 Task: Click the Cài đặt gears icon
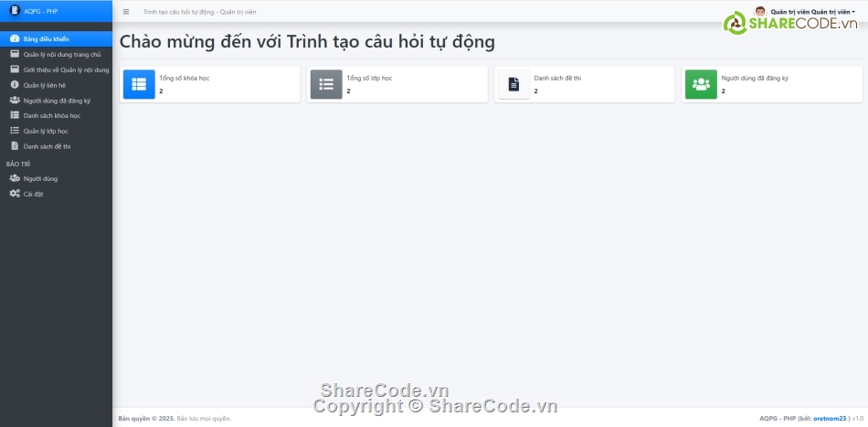click(15, 194)
